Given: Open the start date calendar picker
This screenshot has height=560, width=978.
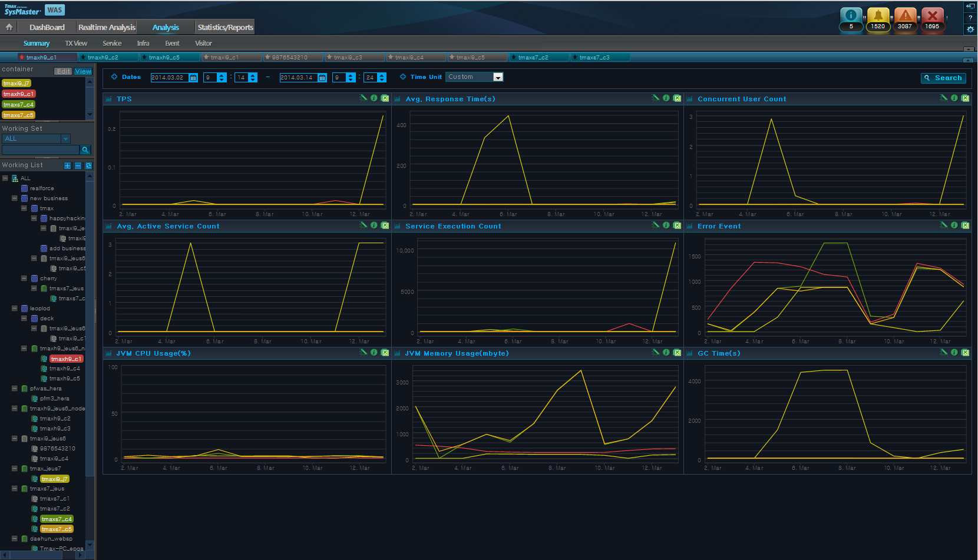Looking at the screenshot, I should point(193,78).
